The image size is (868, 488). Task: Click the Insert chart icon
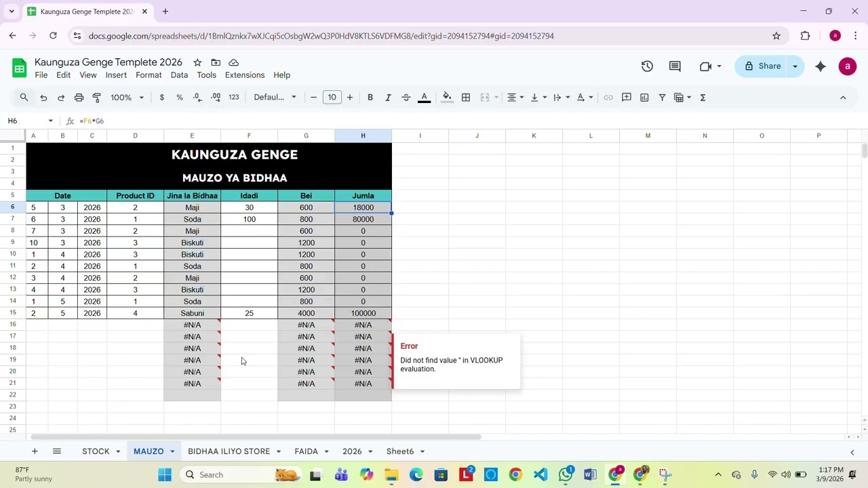[644, 98]
